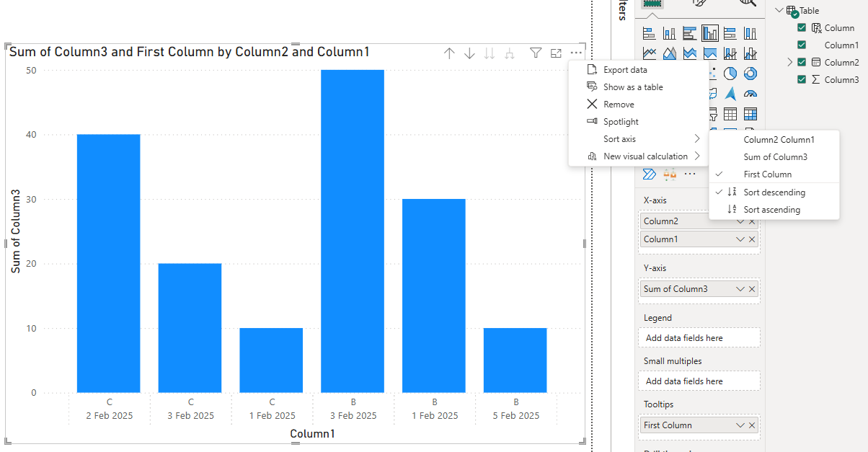Click the Column1 x-axis title

click(x=312, y=434)
